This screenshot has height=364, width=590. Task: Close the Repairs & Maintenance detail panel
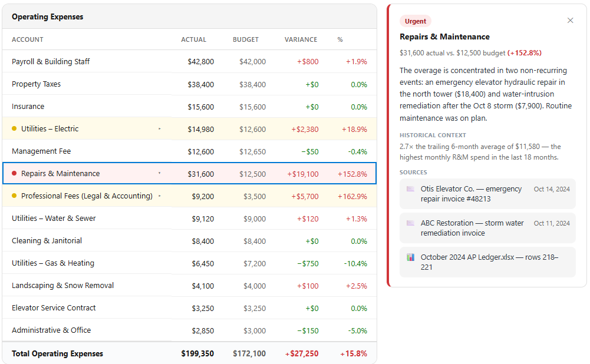pos(570,20)
